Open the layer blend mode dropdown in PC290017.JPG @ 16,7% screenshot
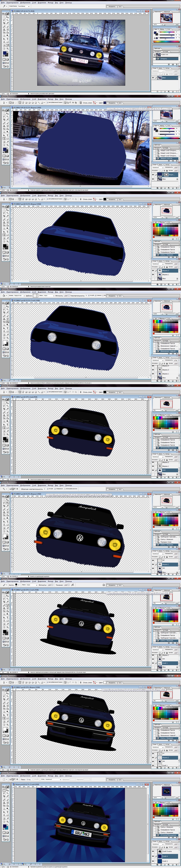This screenshot has height=868, width=181. [158, 71]
